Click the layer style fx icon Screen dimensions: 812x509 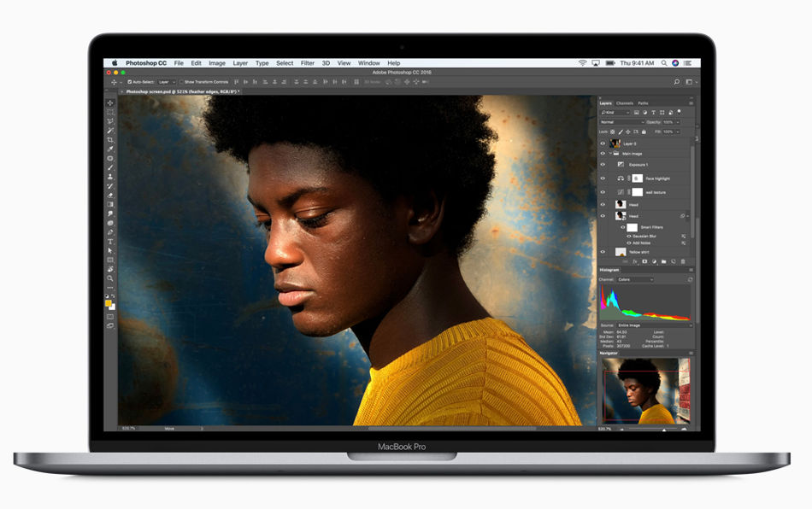click(635, 261)
